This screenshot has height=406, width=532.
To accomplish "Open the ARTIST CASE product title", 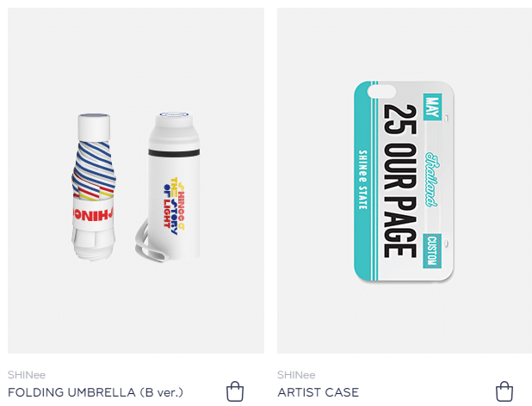I will point(318,392).
